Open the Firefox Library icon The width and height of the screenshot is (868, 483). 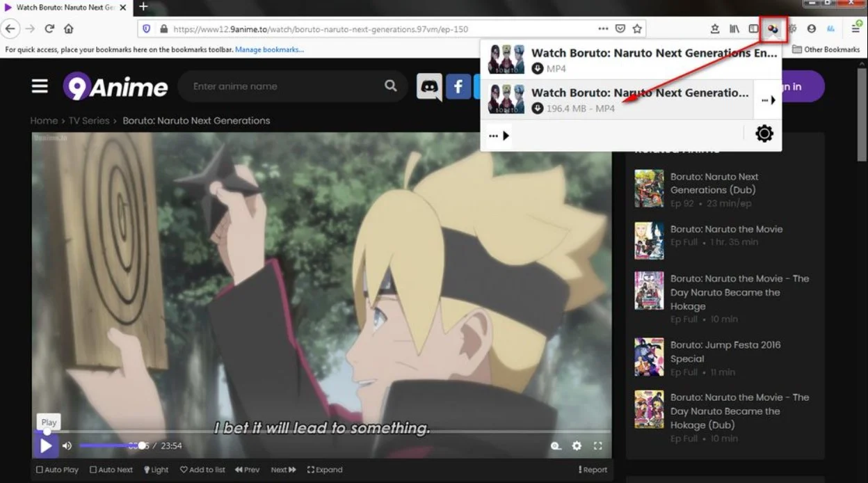coord(734,29)
